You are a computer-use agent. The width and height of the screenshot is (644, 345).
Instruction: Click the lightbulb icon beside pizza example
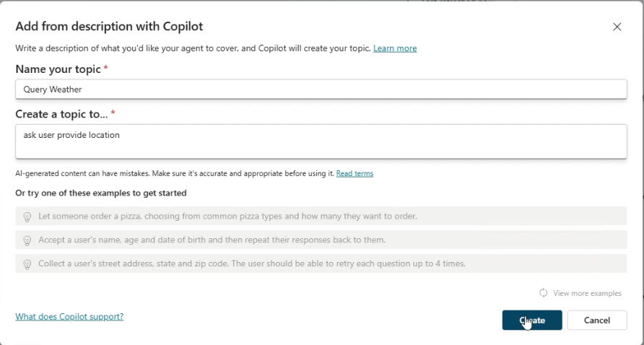click(27, 217)
